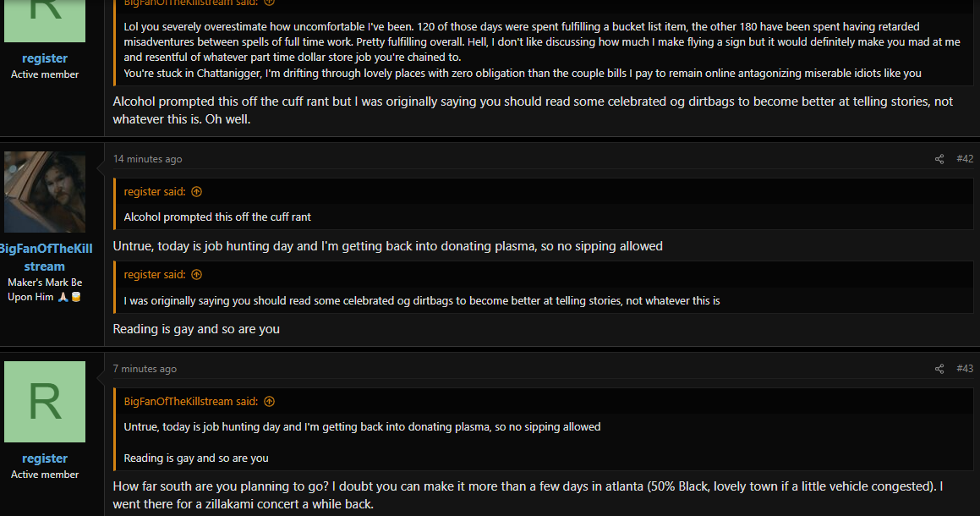Click the '7 minutes ago' timestamp

145,369
